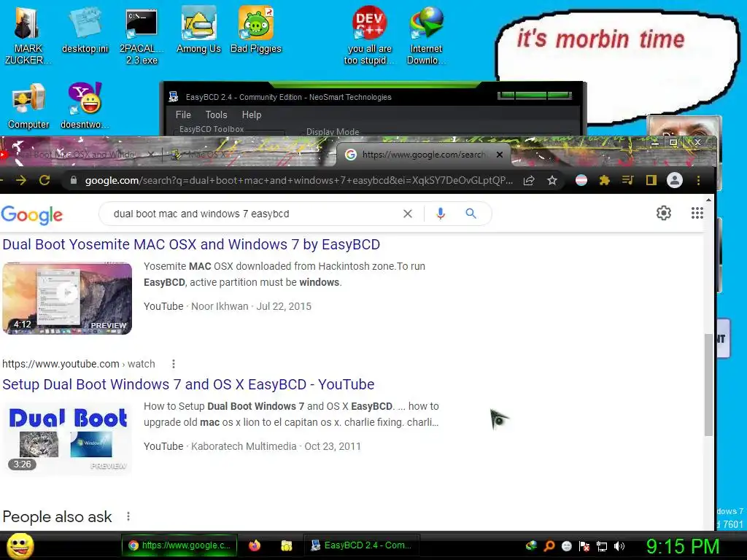
Task: Open options dots beside youtube.com watch URL
Action: (174, 364)
